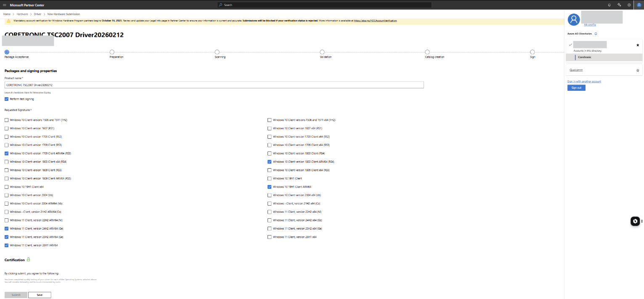Screen dimensions: 644x299
Task: Select the Scanning step circle
Action: 217,52
